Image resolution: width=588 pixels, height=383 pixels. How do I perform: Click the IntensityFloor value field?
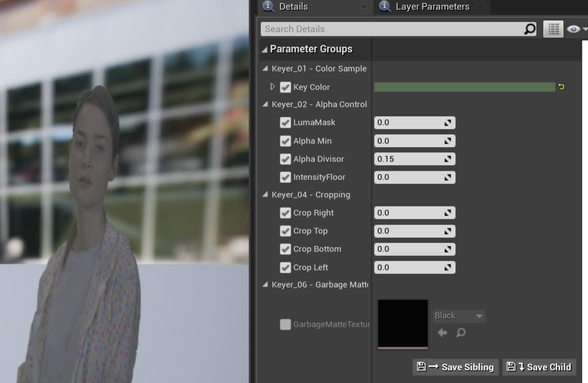[x=414, y=177]
